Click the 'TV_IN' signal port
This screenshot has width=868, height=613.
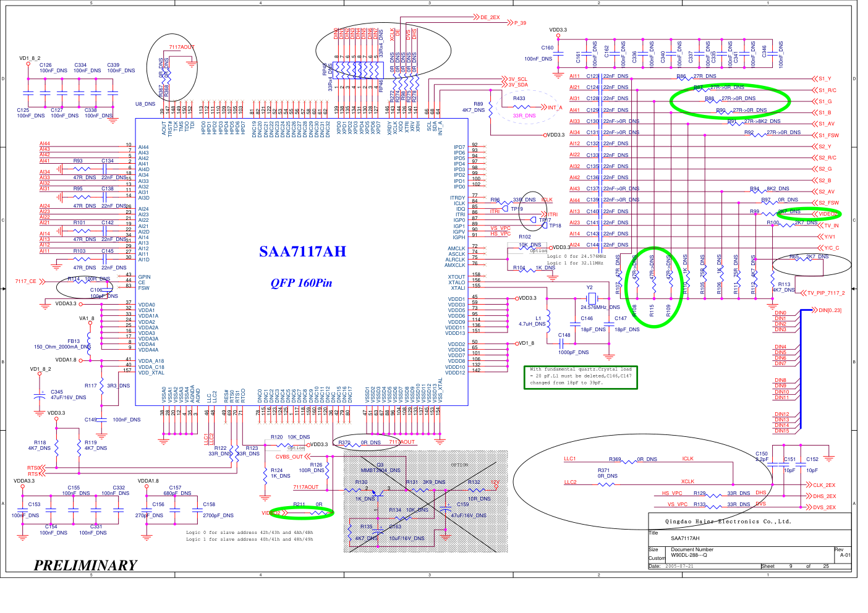831,226
